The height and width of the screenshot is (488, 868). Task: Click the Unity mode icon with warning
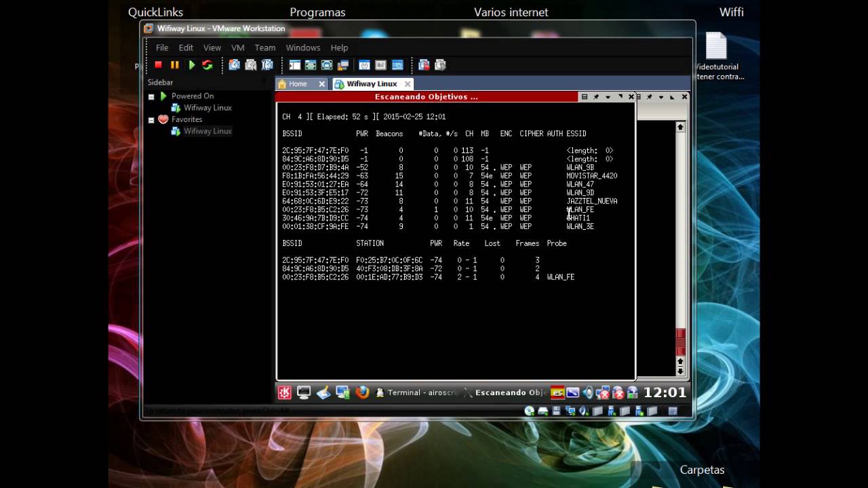pos(343,65)
